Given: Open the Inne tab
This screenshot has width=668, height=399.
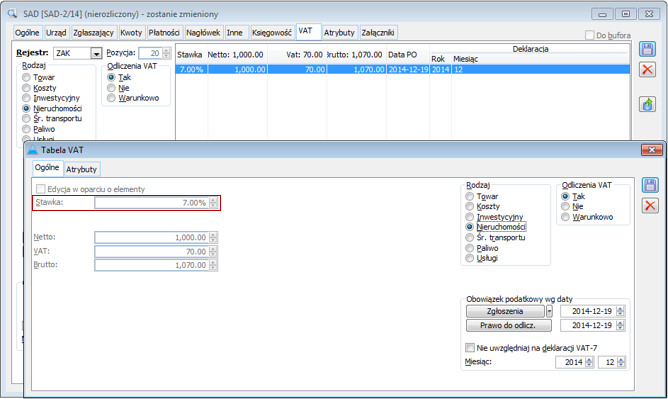Looking at the screenshot, I should 235,32.
